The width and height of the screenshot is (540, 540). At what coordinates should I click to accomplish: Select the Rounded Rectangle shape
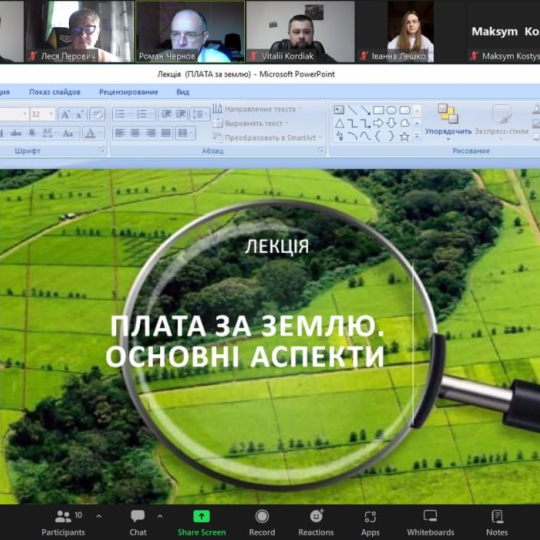tap(405, 110)
